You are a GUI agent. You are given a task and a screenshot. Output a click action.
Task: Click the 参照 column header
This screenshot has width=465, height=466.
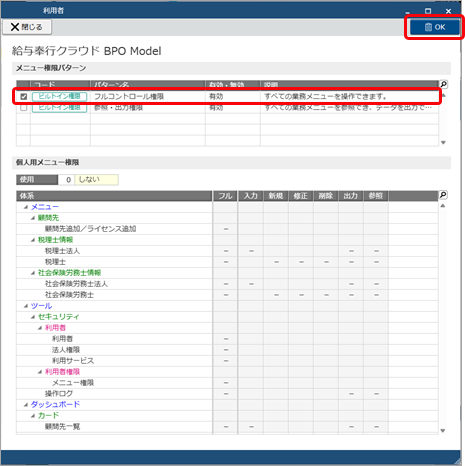pos(376,196)
